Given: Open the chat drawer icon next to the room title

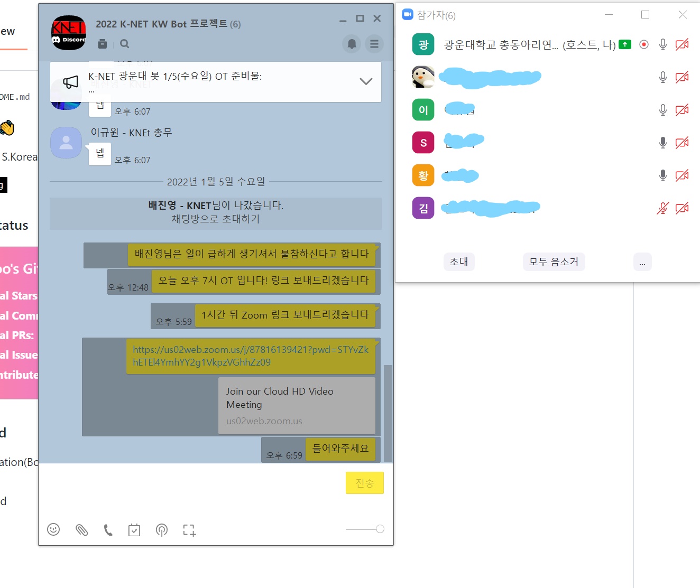Looking at the screenshot, I should (103, 44).
